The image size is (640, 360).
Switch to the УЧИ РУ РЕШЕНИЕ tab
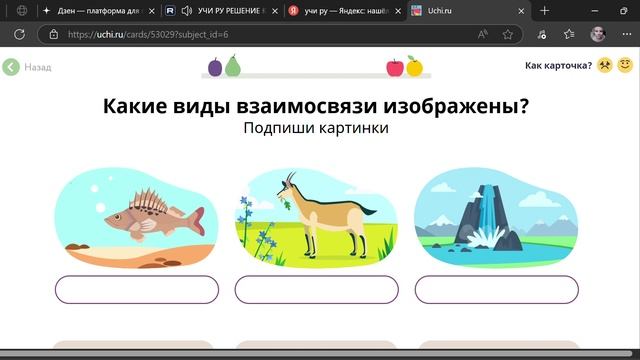pos(222,11)
